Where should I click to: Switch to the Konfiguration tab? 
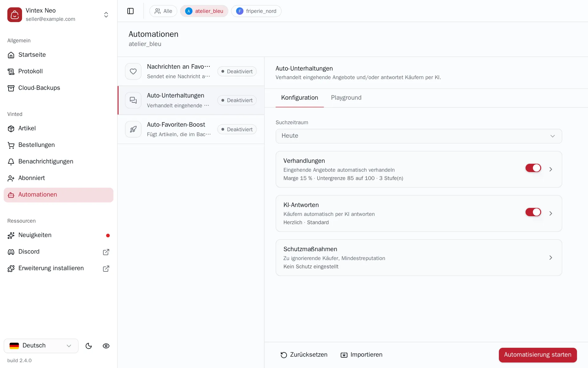click(x=300, y=98)
